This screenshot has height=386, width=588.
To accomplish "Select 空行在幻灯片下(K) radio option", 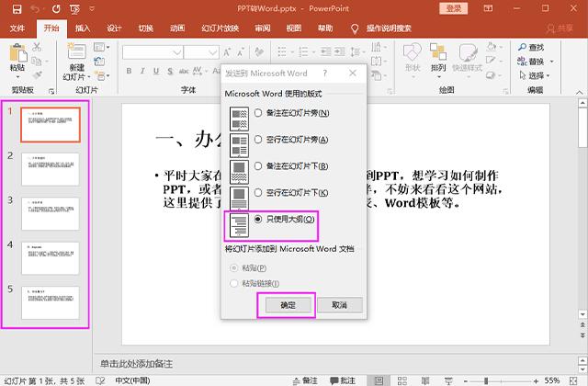I will (x=258, y=192).
